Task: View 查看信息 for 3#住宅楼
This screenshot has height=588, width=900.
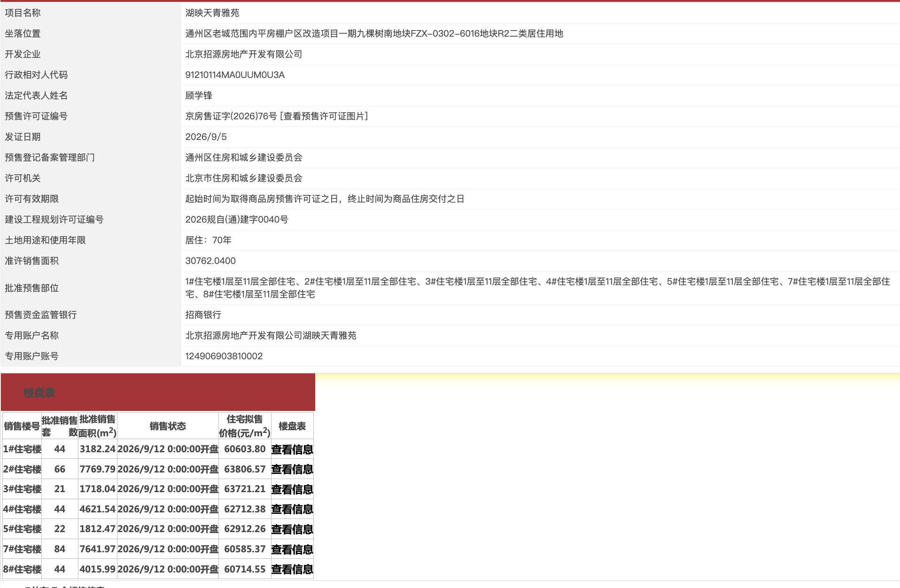Action: pyautogui.click(x=292, y=489)
